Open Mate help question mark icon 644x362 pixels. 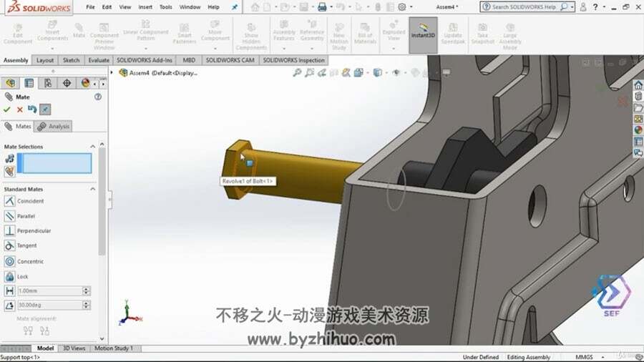pos(98,97)
